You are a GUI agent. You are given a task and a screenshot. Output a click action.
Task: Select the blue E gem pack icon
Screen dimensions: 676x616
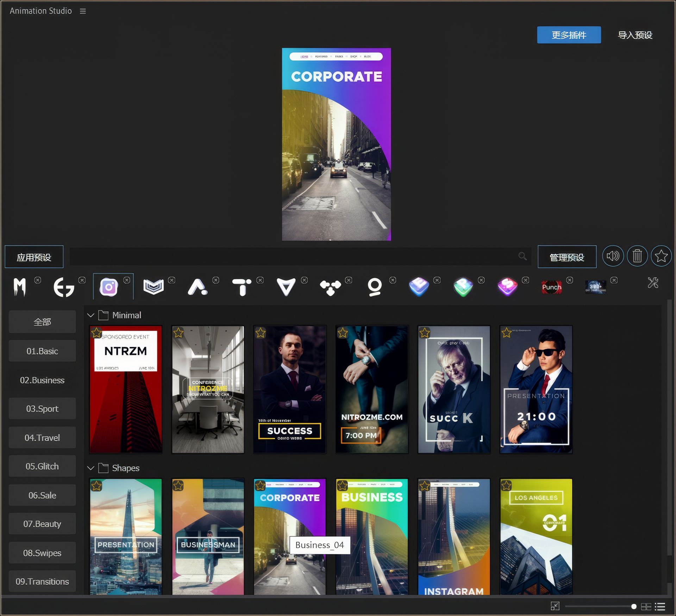coord(419,287)
